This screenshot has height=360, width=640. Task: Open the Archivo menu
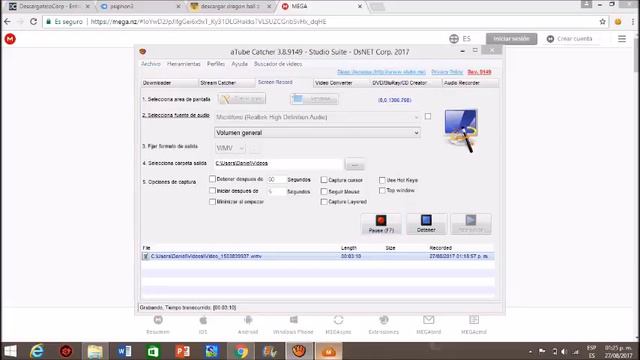pyautogui.click(x=151, y=64)
